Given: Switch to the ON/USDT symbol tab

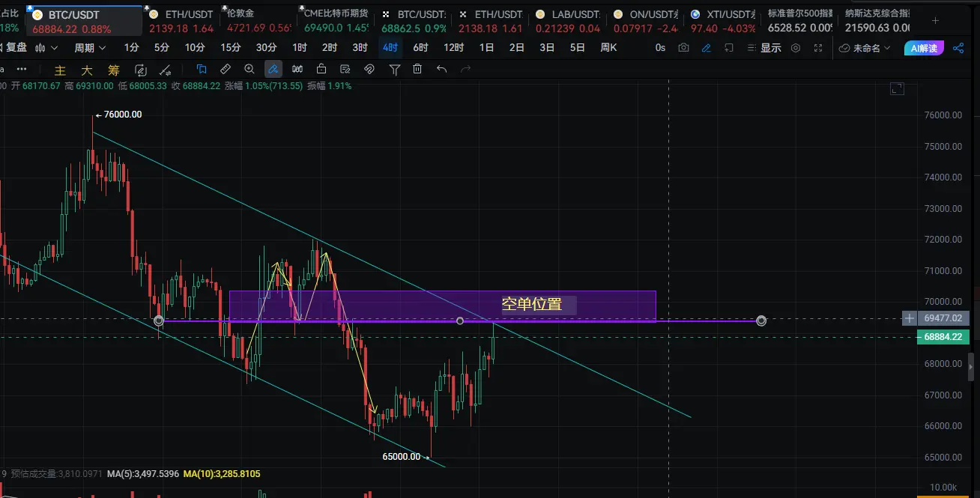Looking at the screenshot, I should [645, 21].
